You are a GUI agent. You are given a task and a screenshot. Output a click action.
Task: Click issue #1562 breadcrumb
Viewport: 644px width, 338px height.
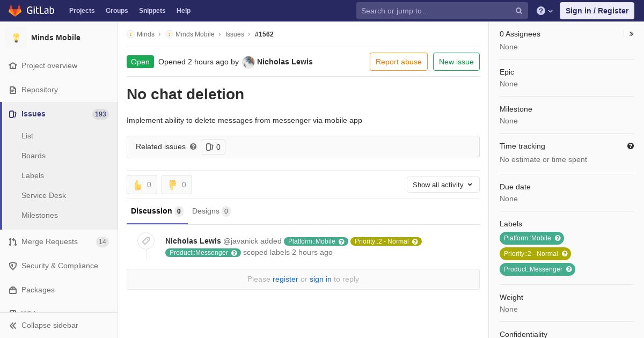pyautogui.click(x=264, y=34)
